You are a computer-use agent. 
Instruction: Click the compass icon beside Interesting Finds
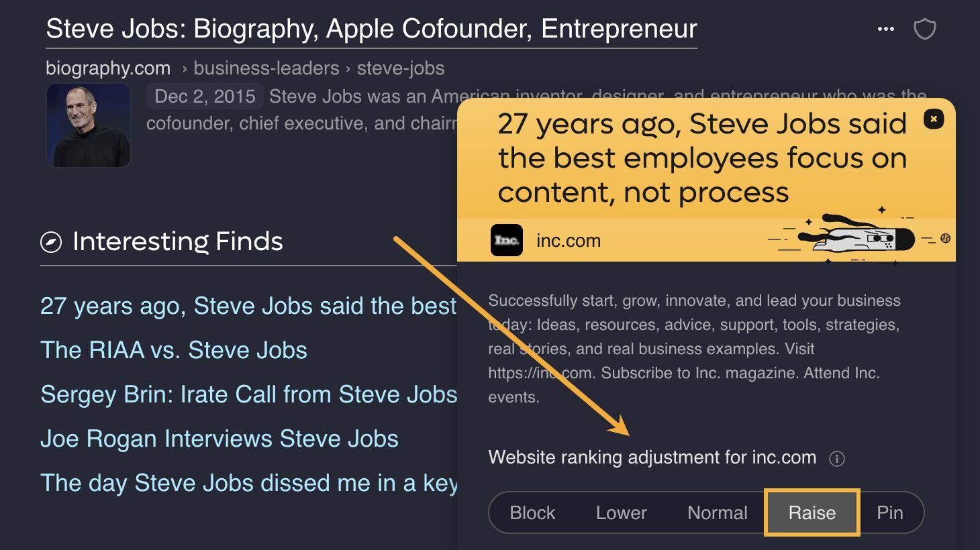tap(51, 242)
